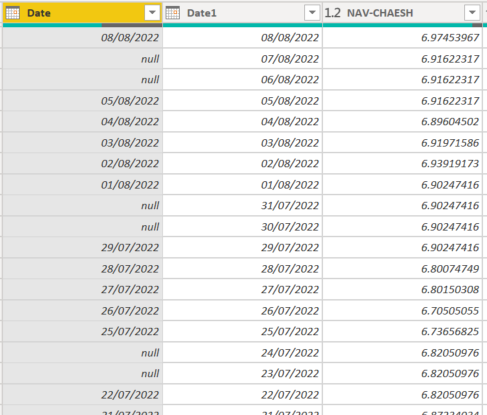This screenshot has width=487, height=415.
Task: Open the Date column filter dropdown
Action: pyautogui.click(x=152, y=13)
